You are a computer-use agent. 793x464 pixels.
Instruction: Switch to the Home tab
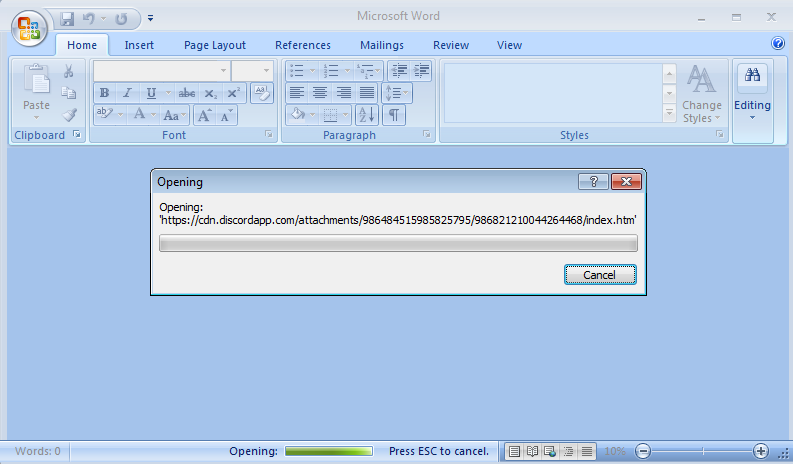coord(82,45)
